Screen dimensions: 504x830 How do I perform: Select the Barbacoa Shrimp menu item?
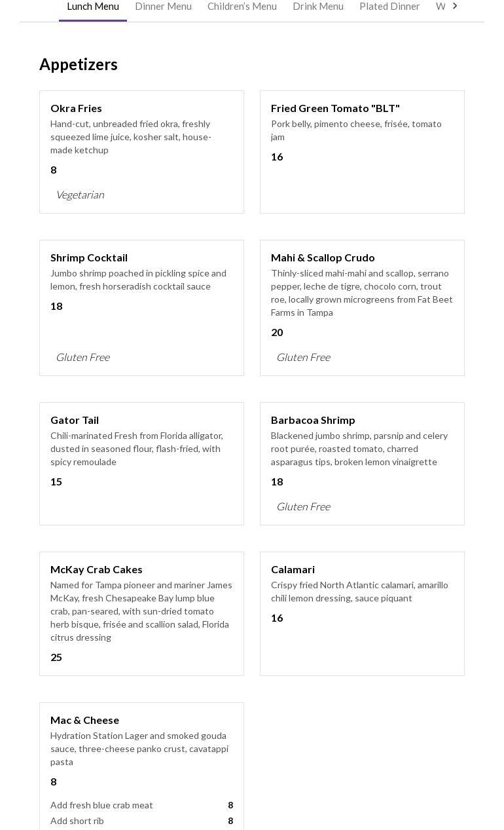tap(313, 420)
